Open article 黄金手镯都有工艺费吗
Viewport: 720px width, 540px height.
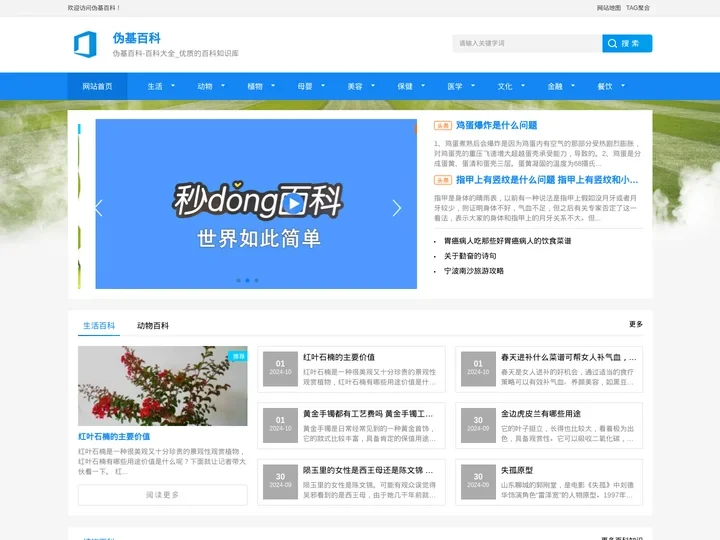[368, 414]
